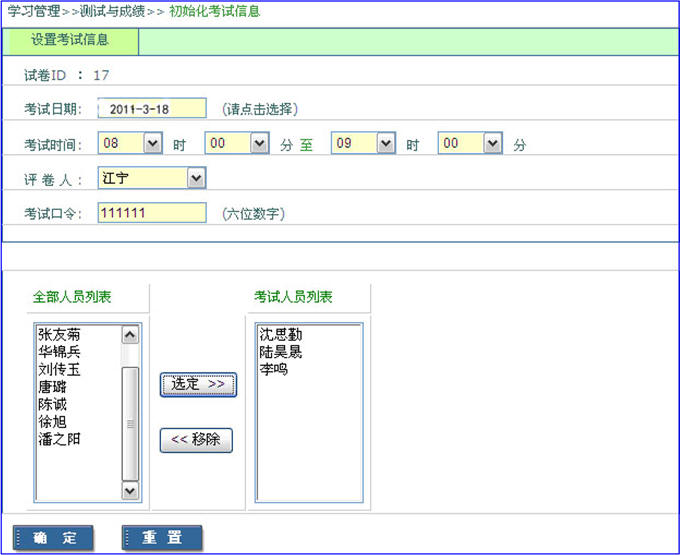Click the scroll down arrow in 全部人员列表
Viewport: 680px width, 555px height.
(130, 491)
